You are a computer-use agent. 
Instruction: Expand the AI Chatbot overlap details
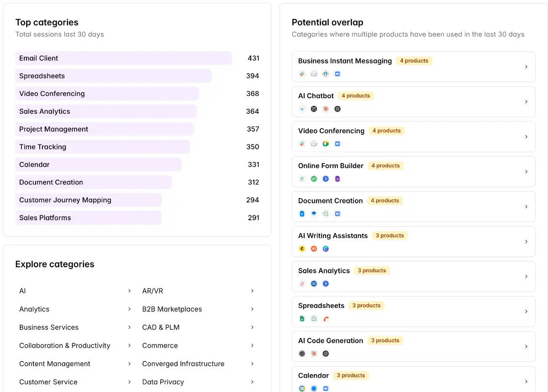[x=526, y=101]
